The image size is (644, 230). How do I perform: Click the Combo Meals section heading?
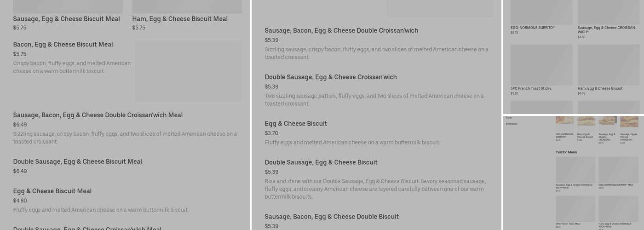[566, 152]
